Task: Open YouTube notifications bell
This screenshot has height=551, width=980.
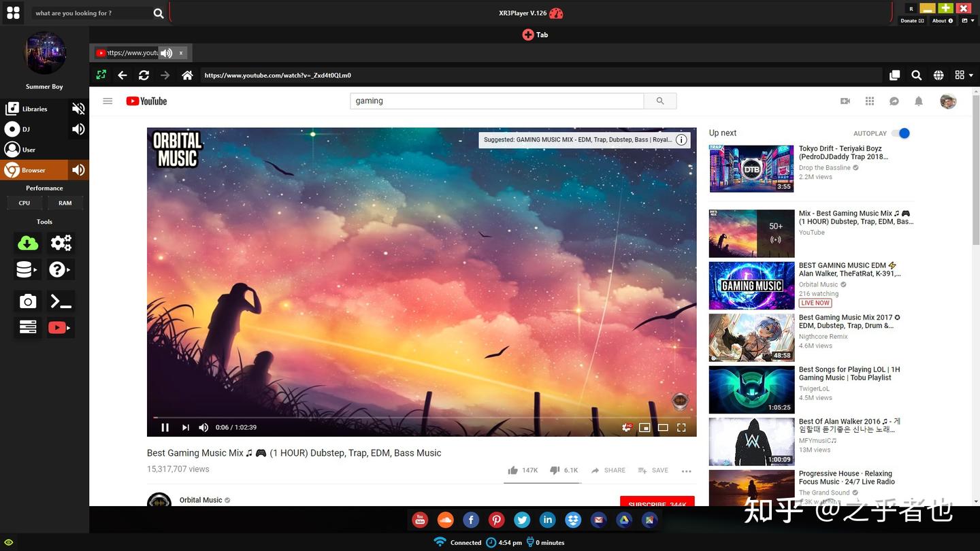Action: tap(919, 101)
